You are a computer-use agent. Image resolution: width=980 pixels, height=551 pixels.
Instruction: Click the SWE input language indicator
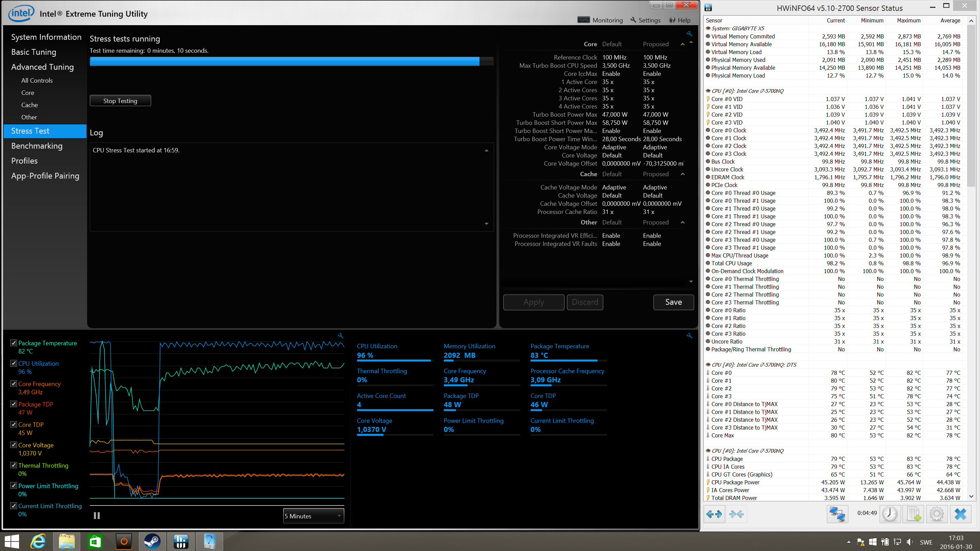[x=926, y=542]
